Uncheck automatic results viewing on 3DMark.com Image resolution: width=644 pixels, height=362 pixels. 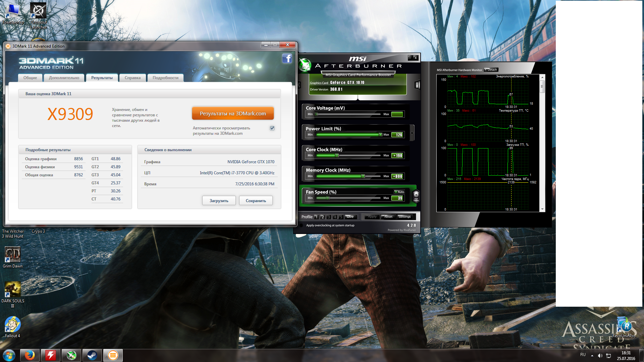click(x=272, y=128)
